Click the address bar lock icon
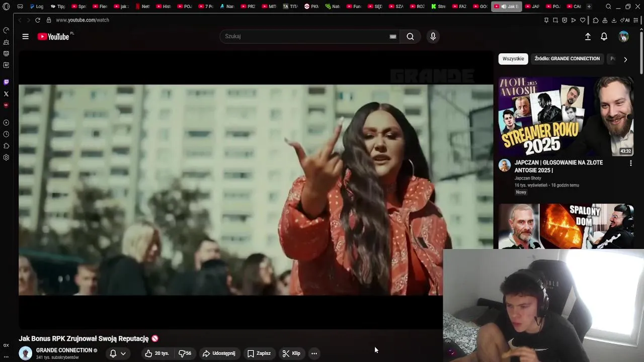Screen dimensions: 644x362 click(x=49, y=20)
